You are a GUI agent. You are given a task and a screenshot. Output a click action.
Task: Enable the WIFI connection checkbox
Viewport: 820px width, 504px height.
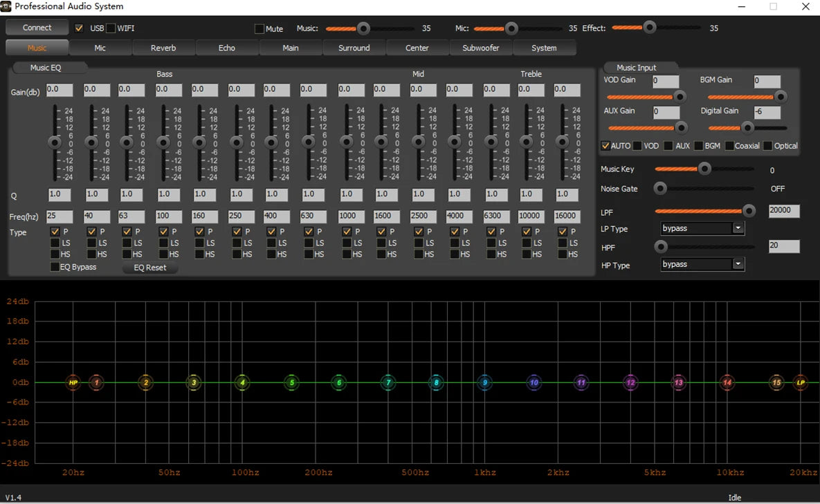tap(111, 28)
